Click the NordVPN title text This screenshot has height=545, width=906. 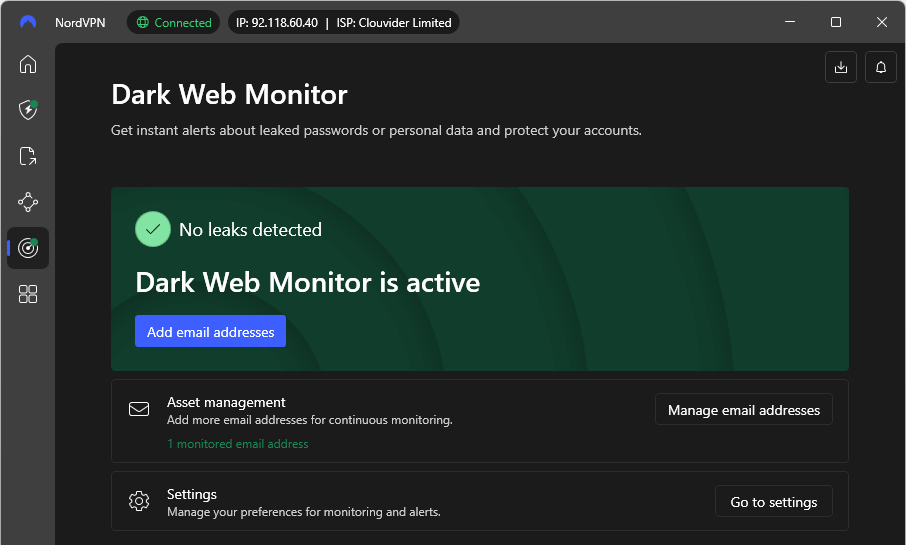(x=80, y=23)
